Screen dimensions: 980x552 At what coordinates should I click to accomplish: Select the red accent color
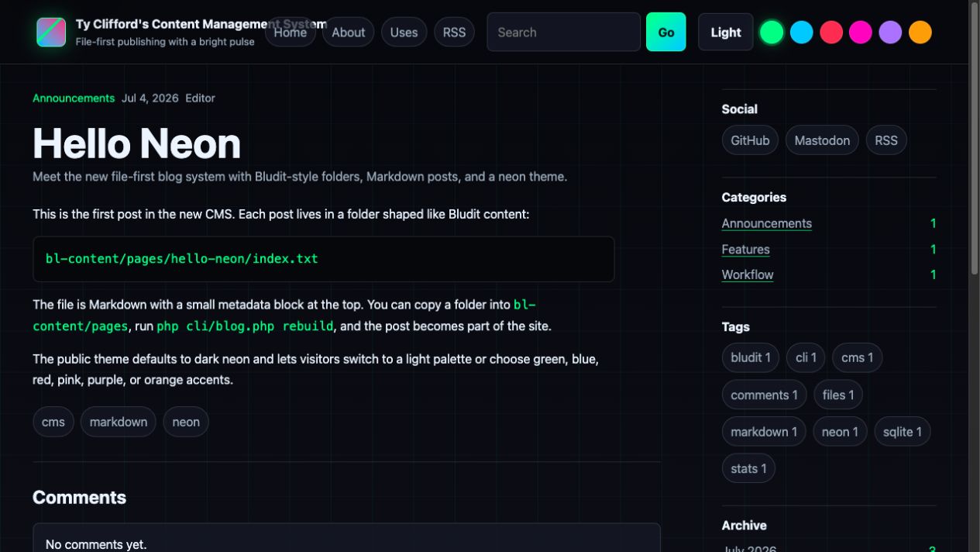[831, 33]
